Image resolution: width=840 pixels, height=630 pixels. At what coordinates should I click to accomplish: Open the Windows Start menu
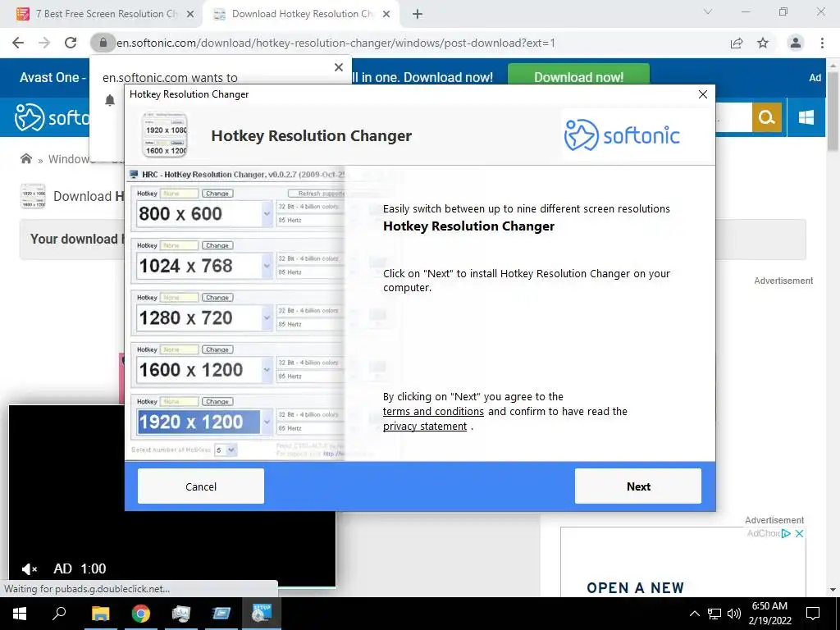point(20,614)
